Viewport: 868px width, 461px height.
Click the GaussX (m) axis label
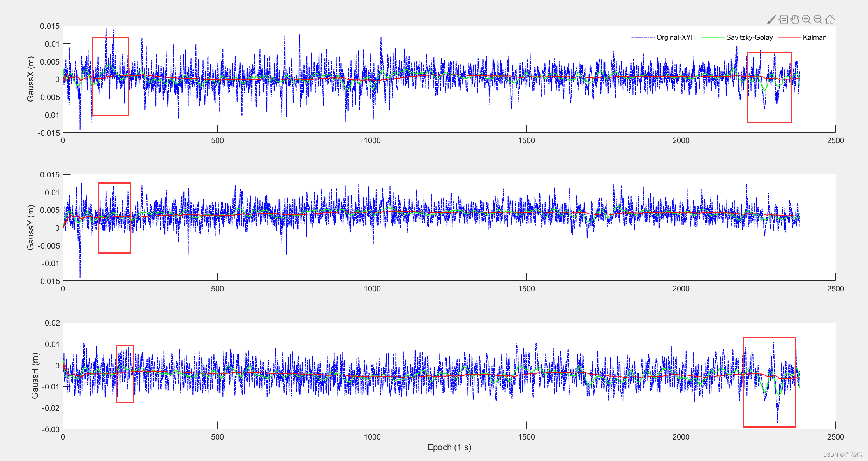(30, 79)
